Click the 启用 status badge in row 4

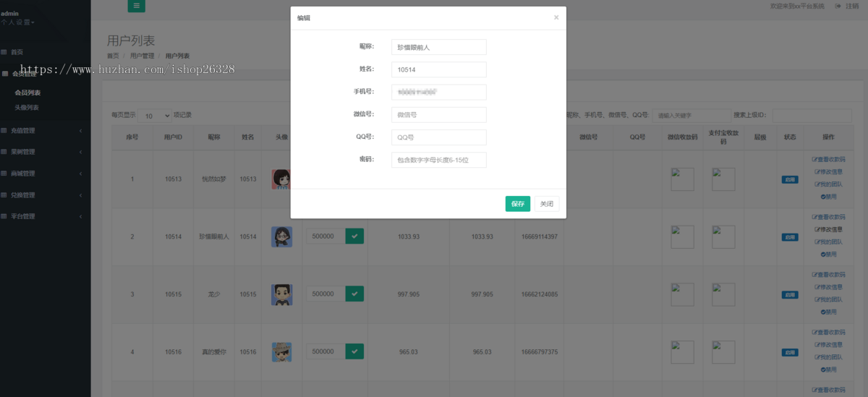(x=790, y=352)
